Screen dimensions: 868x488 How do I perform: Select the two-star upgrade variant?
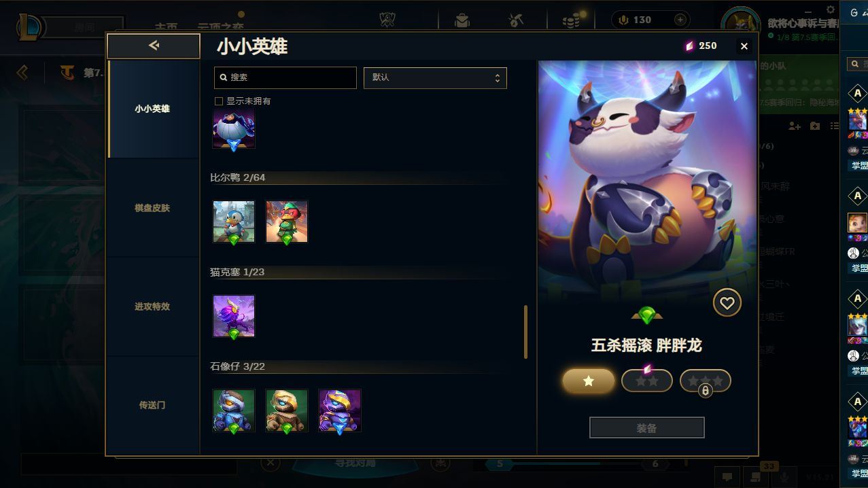click(647, 381)
